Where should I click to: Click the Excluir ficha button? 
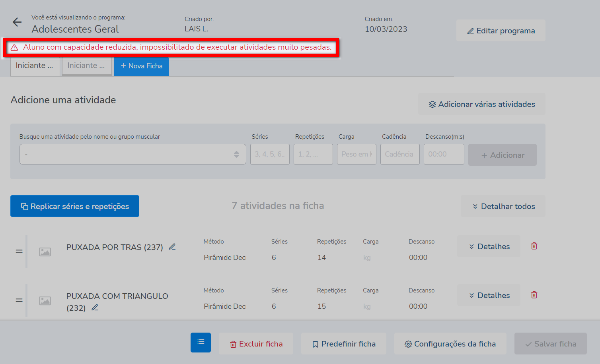256,344
